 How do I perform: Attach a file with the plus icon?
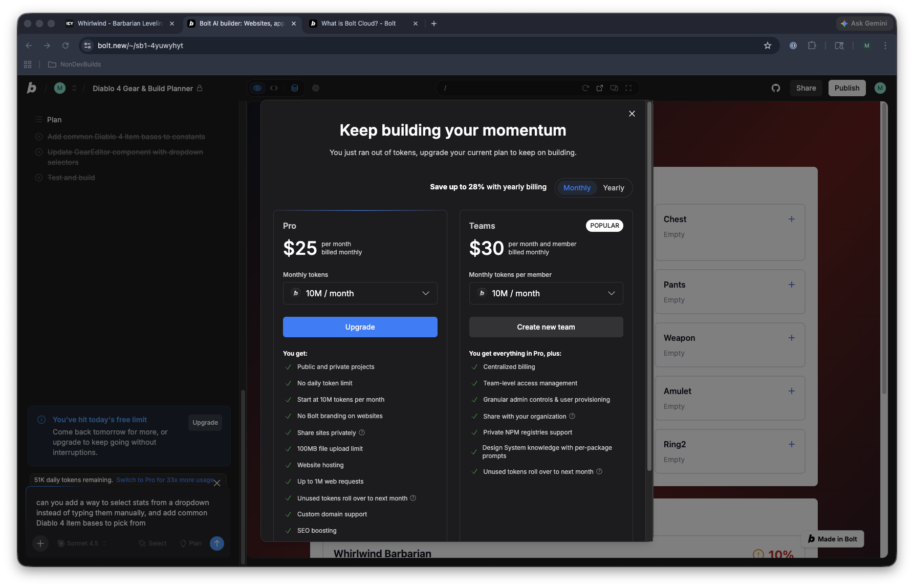(40, 543)
